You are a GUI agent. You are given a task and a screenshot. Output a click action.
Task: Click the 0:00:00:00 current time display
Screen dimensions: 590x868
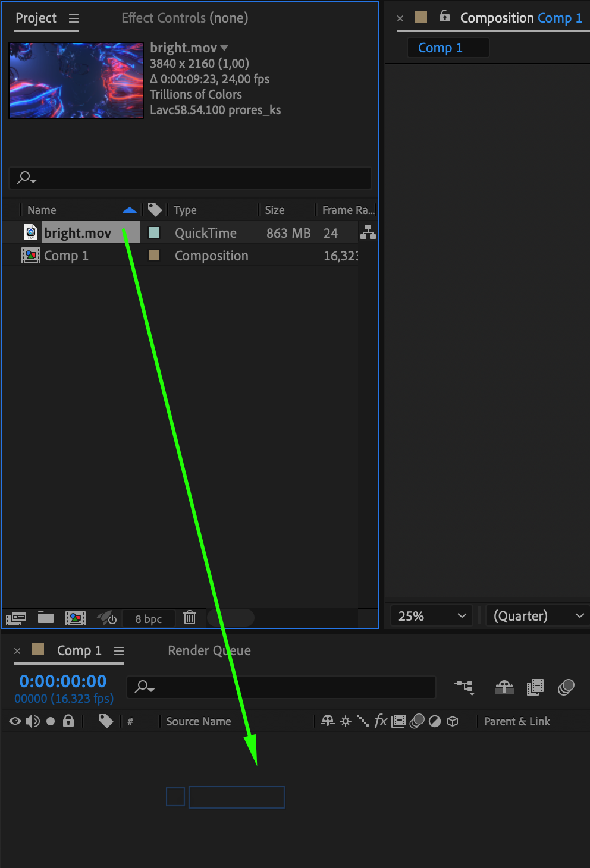click(x=63, y=681)
